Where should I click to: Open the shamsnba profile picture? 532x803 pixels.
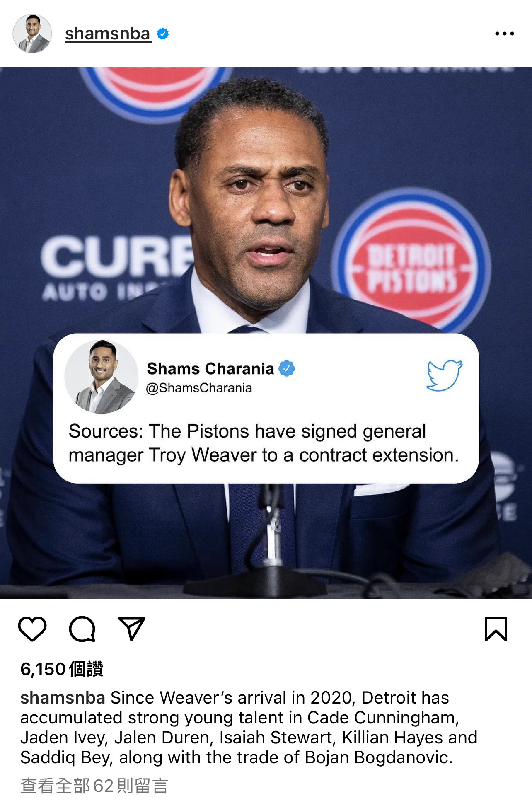(x=32, y=34)
